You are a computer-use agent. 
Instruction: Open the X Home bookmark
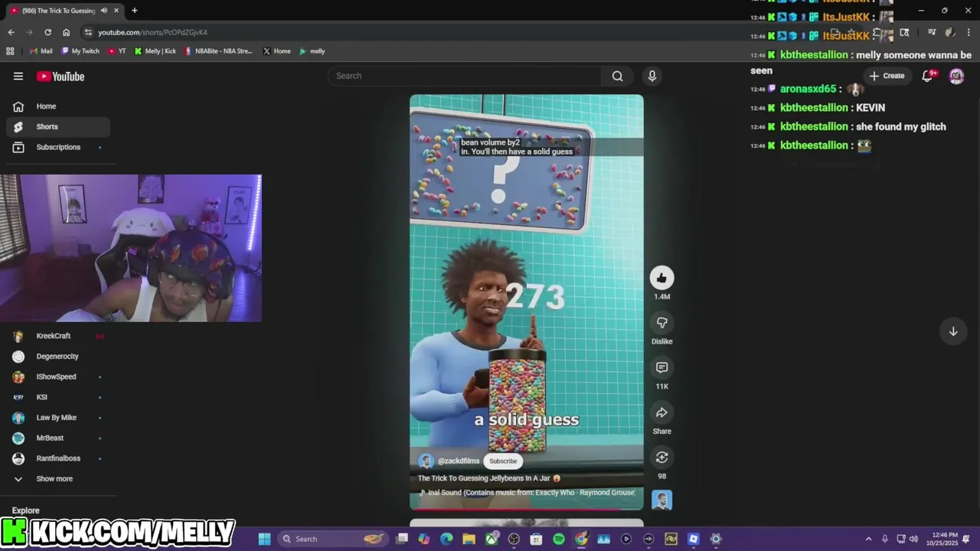tap(277, 51)
